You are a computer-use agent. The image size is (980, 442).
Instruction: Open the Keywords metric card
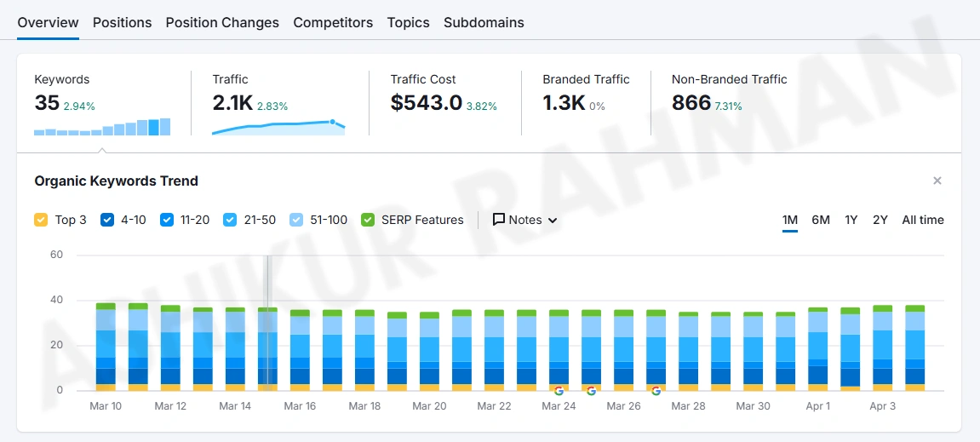click(102, 103)
